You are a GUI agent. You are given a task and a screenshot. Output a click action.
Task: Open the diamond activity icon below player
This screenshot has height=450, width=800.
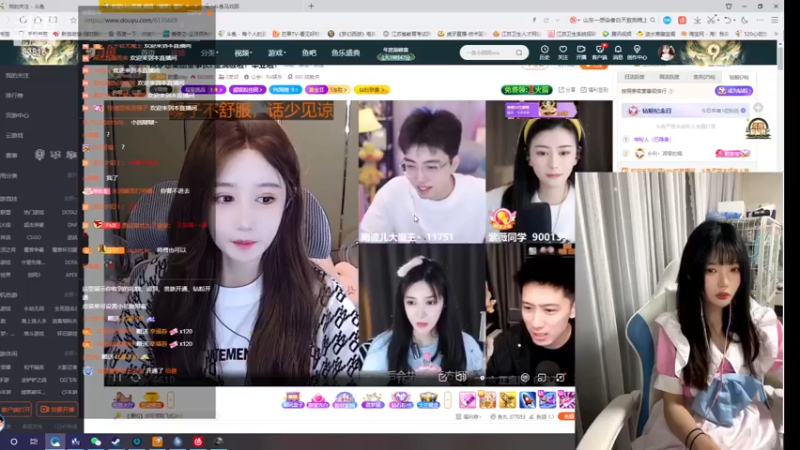(401, 400)
